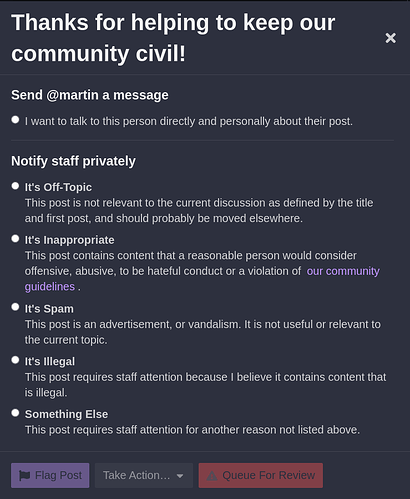Click the warning triangle on Queue For Review
The height and width of the screenshot is (499, 410).
(212, 475)
